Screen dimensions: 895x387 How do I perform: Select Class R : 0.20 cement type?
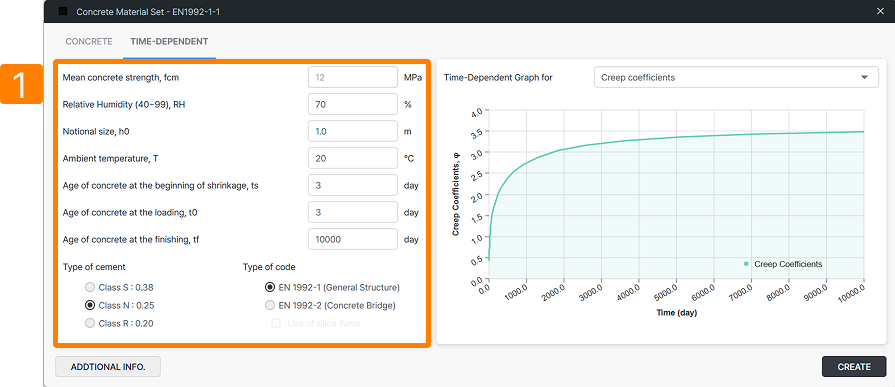pyautogui.click(x=90, y=324)
